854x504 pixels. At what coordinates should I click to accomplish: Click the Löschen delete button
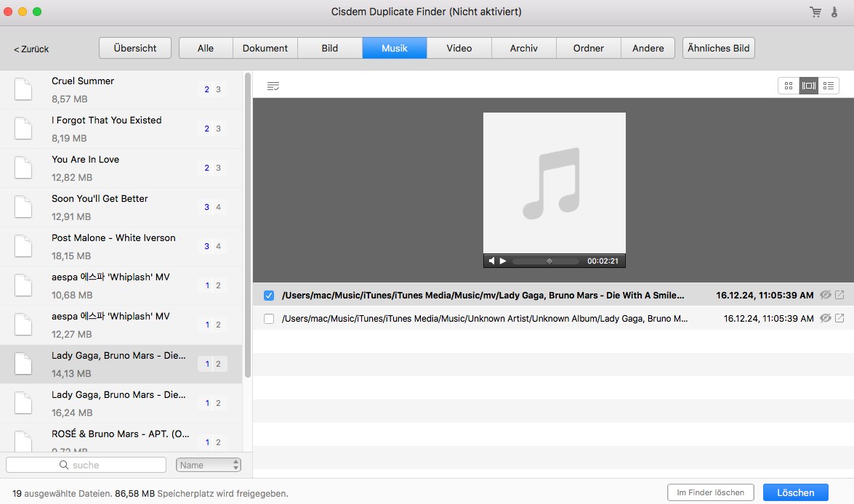tap(795, 492)
